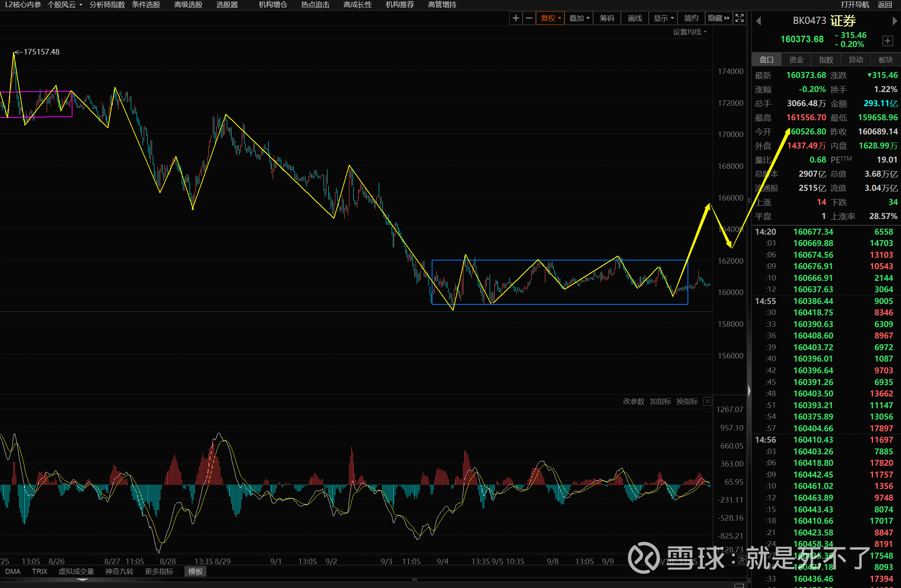The height and width of the screenshot is (588, 901).
Task: Select the TRIX indicator
Action: (x=40, y=572)
